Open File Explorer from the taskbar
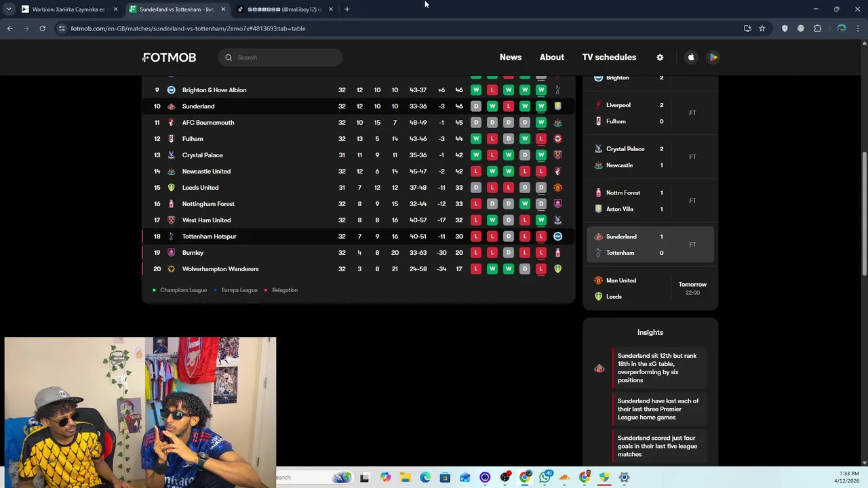This screenshot has width=868, height=488. (x=405, y=477)
